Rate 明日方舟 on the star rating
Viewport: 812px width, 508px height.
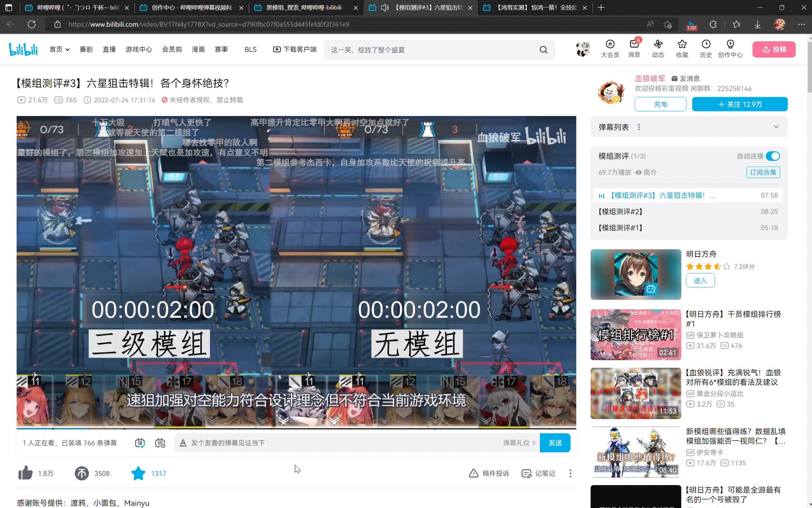(705, 267)
